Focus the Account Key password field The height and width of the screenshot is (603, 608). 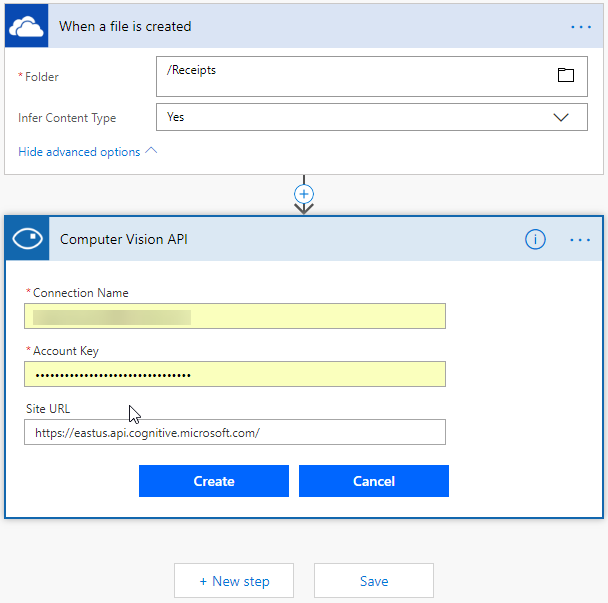235,374
